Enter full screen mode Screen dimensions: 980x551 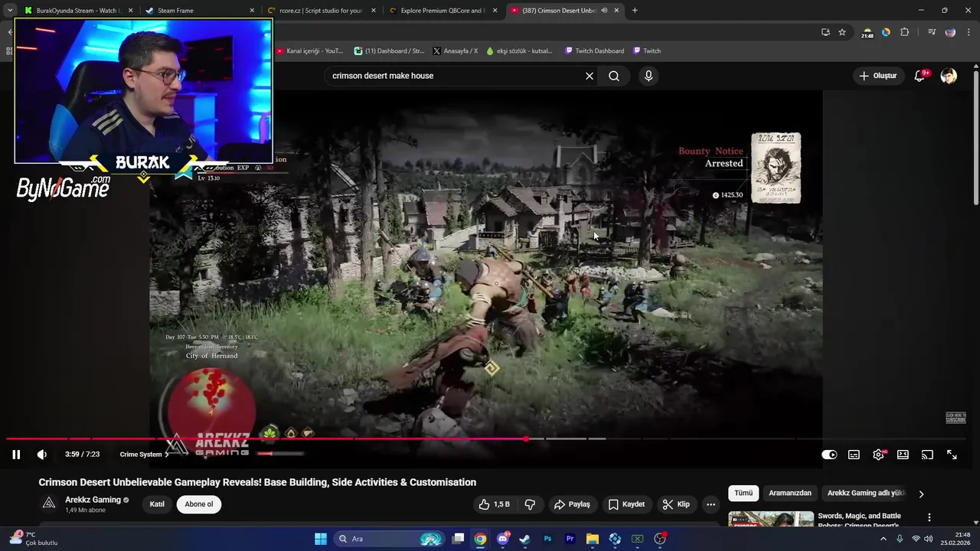coord(952,455)
